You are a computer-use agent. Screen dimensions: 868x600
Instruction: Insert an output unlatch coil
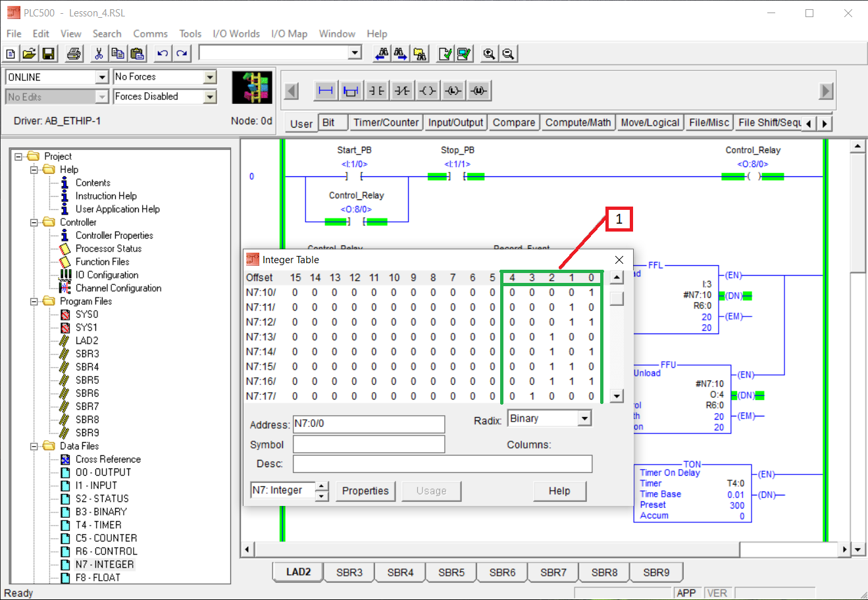(x=479, y=91)
